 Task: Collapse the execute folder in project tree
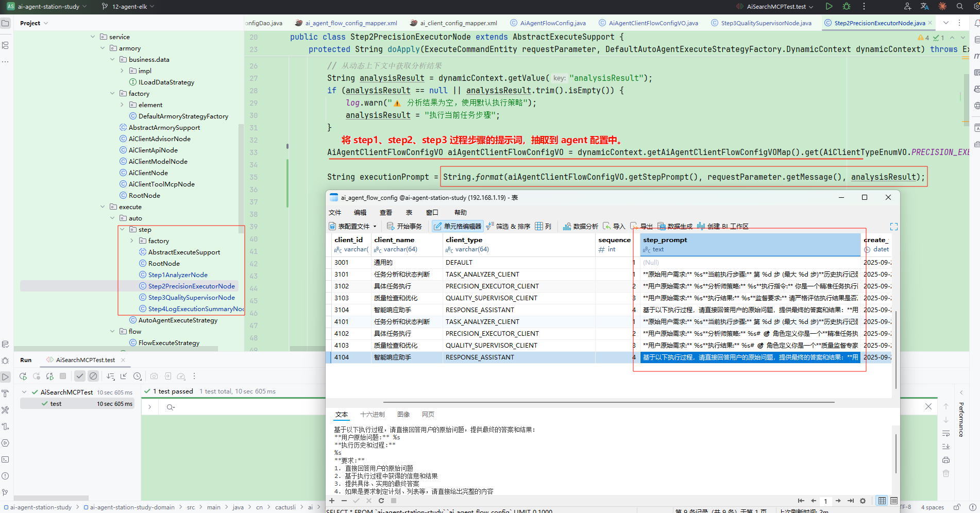[x=103, y=207]
